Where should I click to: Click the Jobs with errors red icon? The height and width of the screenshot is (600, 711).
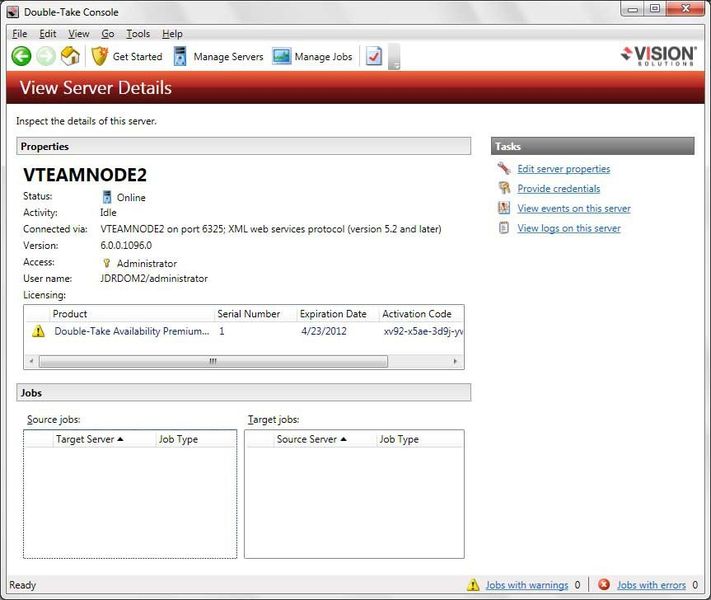pos(604,585)
